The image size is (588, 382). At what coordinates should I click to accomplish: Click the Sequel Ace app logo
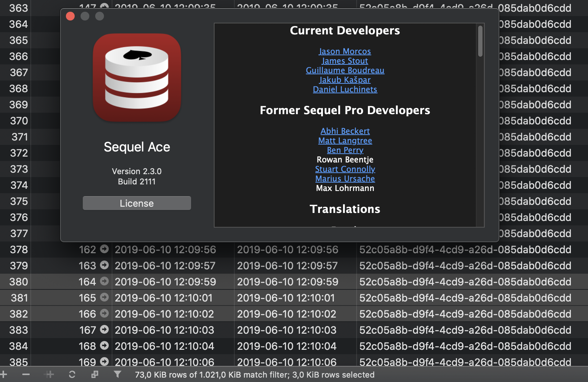[137, 78]
